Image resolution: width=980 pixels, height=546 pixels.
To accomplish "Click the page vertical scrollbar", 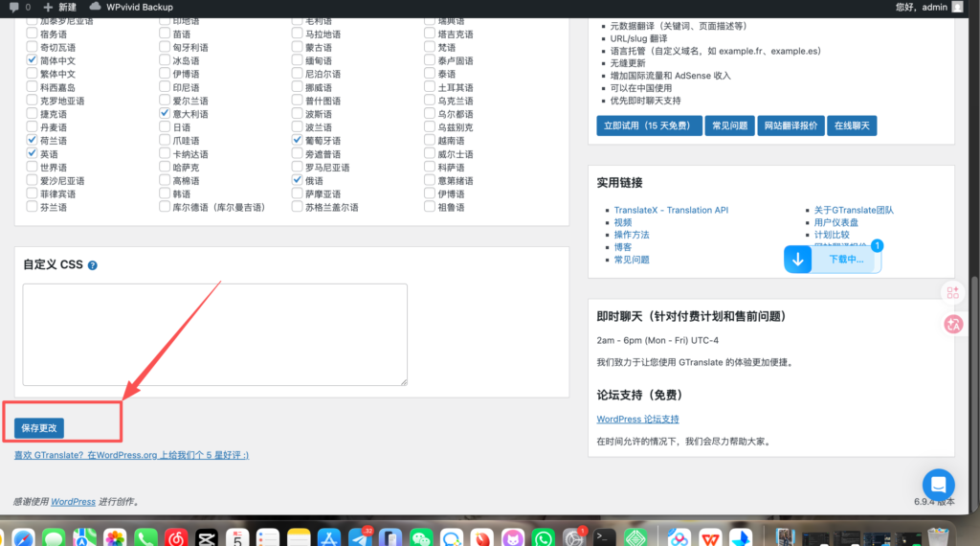I will pos(975,394).
